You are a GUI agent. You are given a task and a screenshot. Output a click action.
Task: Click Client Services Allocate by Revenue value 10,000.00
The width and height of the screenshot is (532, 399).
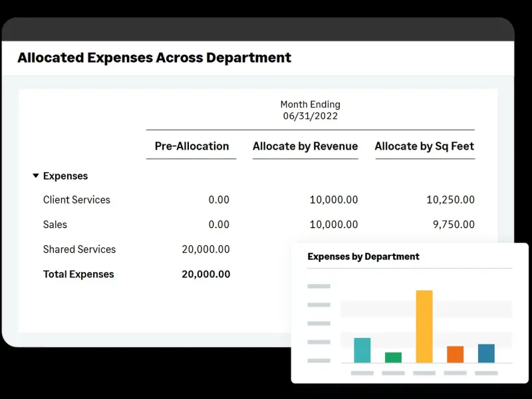333,199
